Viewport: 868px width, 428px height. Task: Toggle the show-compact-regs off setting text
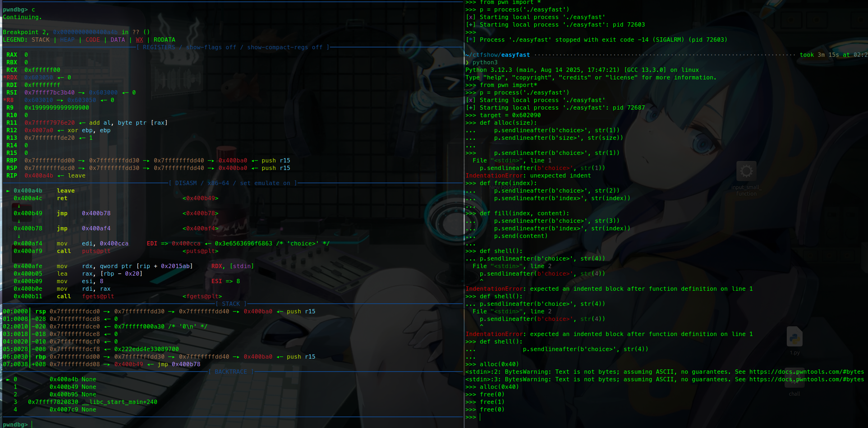tap(285, 47)
